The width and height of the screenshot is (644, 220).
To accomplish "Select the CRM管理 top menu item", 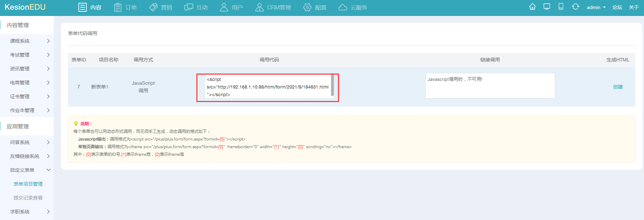I will pos(273,7).
